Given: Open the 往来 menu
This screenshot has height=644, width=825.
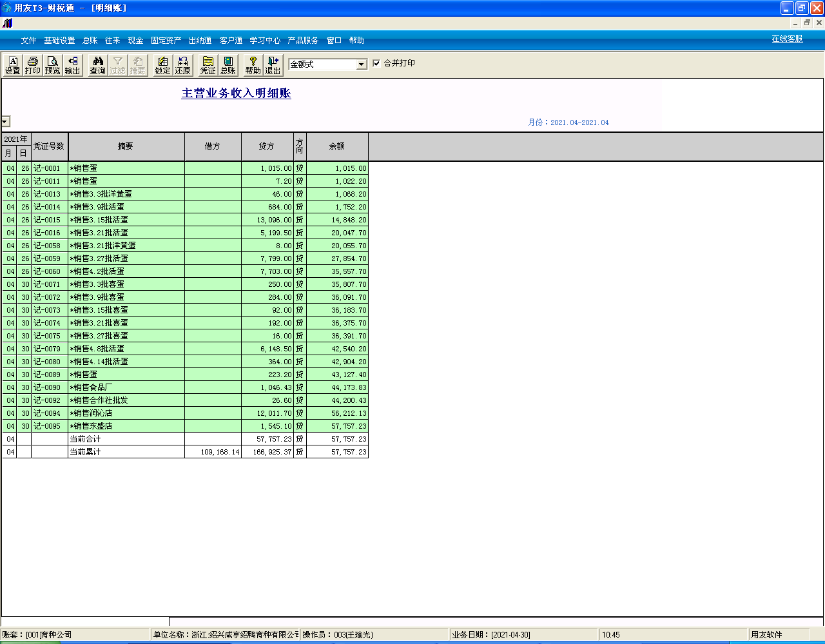Looking at the screenshot, I should (x=113, y=40).
